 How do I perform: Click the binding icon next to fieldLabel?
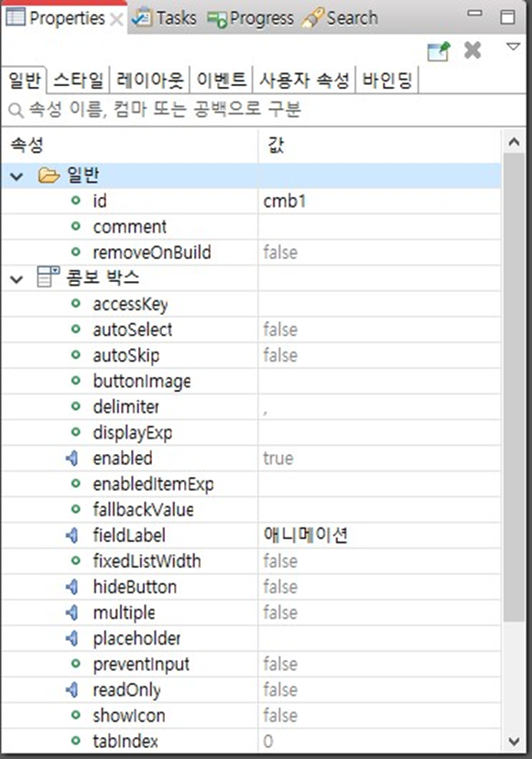click(71, 535)
